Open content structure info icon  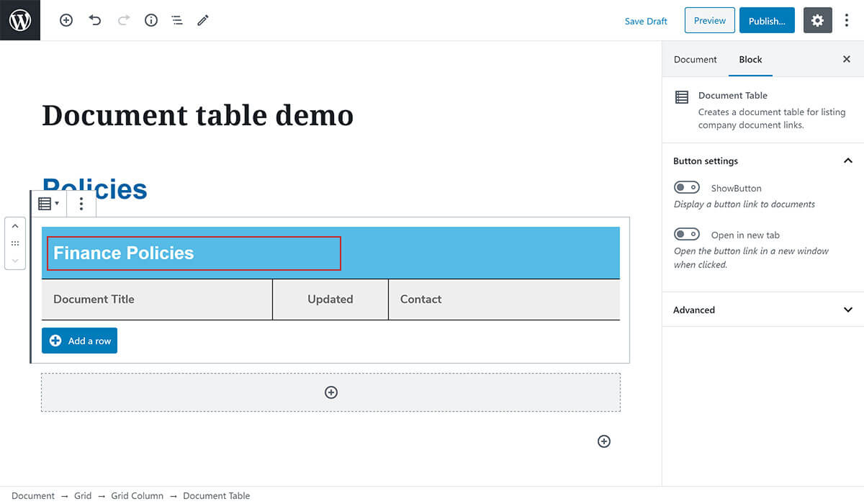pyautogui.click(x=151, y=21)
